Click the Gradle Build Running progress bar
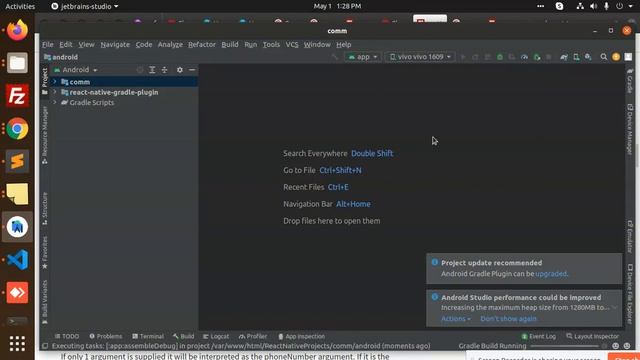The height and width of the screenshot is (360, 640). pyautogui.click(x=565, y=346)
